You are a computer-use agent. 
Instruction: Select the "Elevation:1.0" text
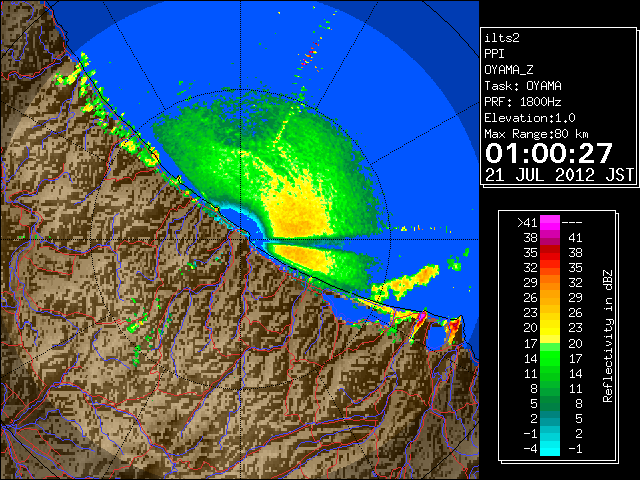pyautogui.click(x=530, y=118)
